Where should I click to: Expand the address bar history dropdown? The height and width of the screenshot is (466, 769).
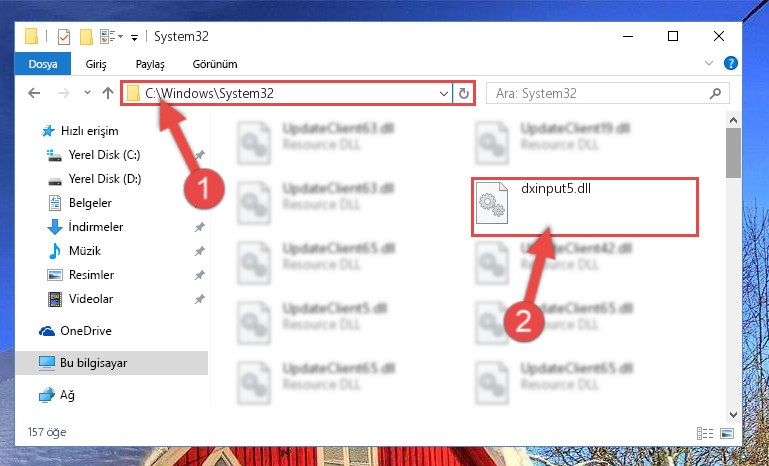pyautogui.click(x=443, y=93)
